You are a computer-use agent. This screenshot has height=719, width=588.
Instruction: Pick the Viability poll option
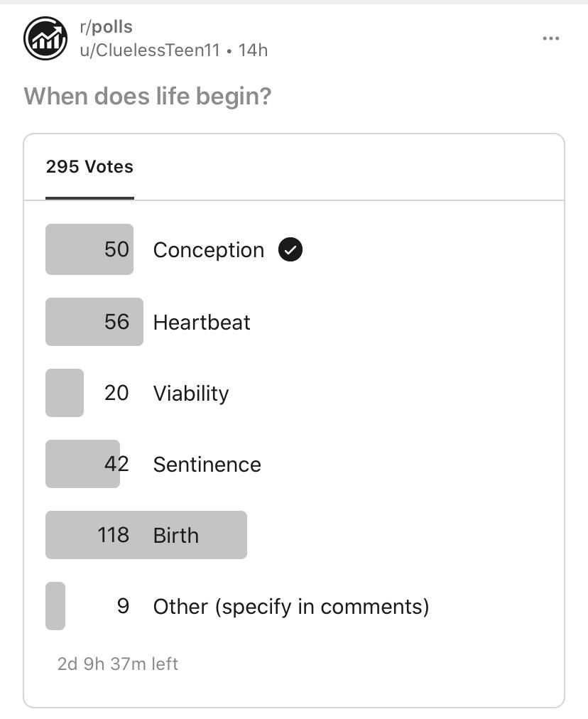tap(191, 394)
